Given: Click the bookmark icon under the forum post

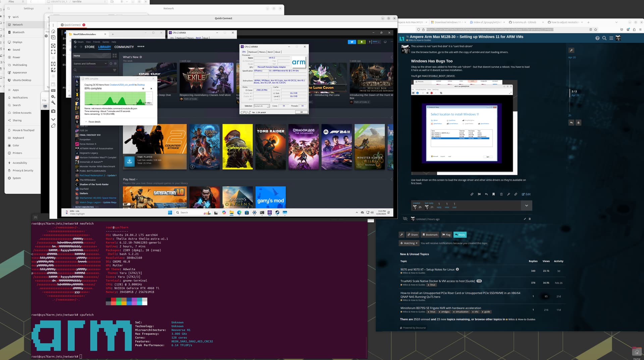Looking at the screenshot, I should pyautogui.click(x=493, y=194).
